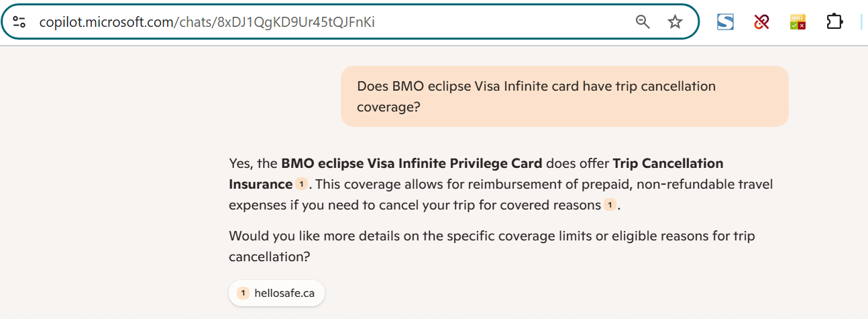Click the red crossed-link extension icon

pos(761,22)
